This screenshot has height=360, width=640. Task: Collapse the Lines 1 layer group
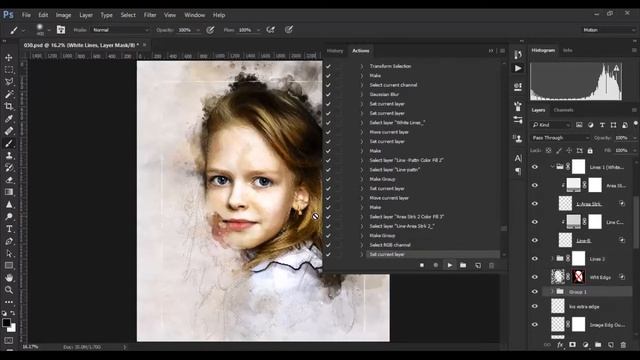pyautogui.click(x=552, y=167)
